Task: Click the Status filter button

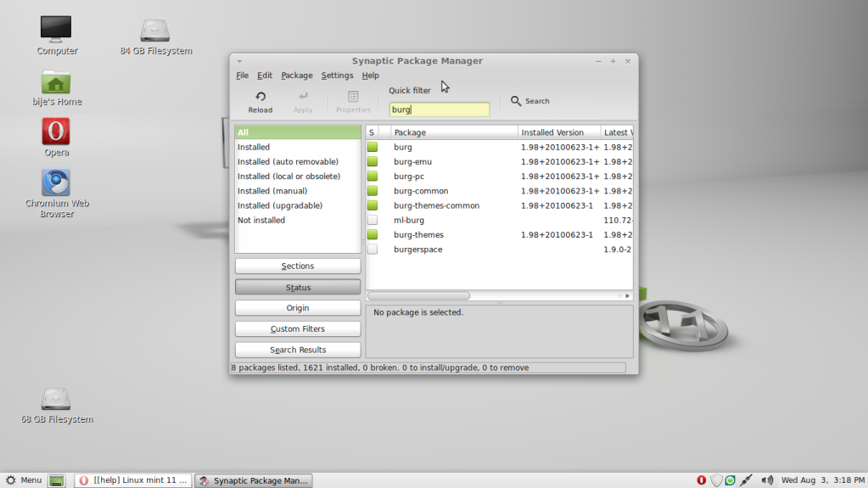Action: (298, 288)
